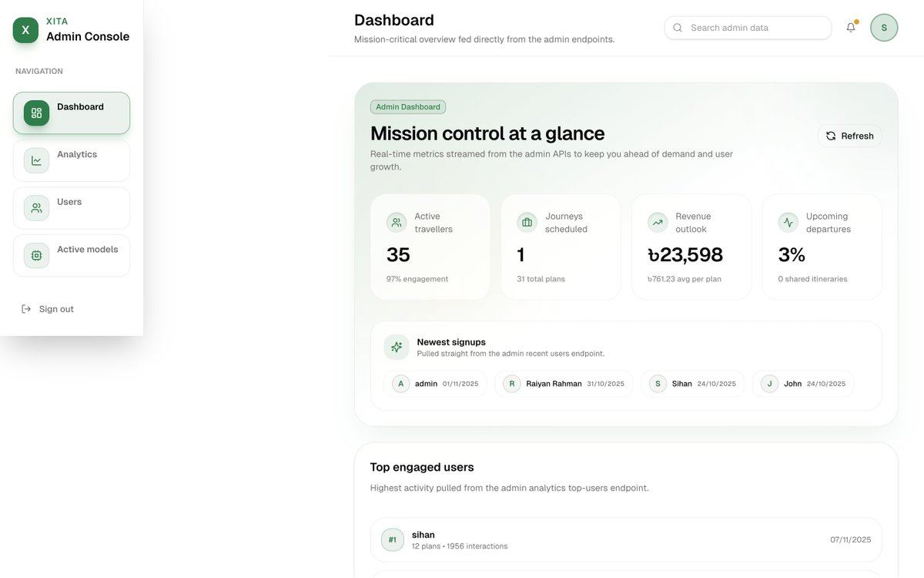Click the 'Top engaged users' heading
924x578 pixels.
422,467
